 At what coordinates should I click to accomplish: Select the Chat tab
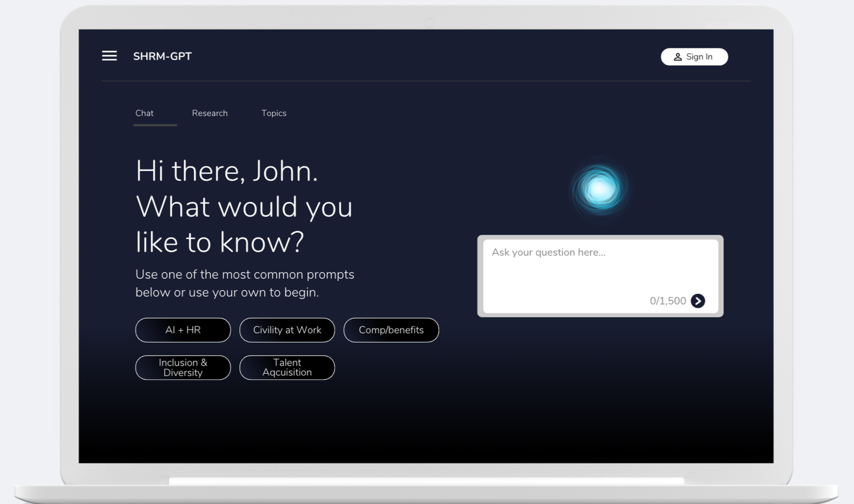point(144,113)
